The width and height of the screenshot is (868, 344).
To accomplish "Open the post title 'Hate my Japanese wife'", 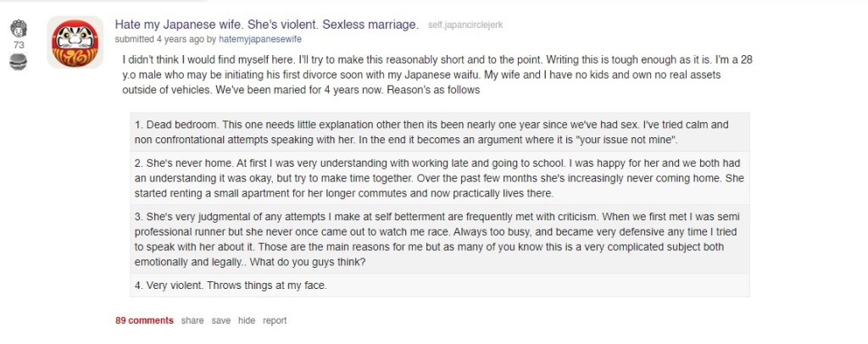I will (266, 25).
